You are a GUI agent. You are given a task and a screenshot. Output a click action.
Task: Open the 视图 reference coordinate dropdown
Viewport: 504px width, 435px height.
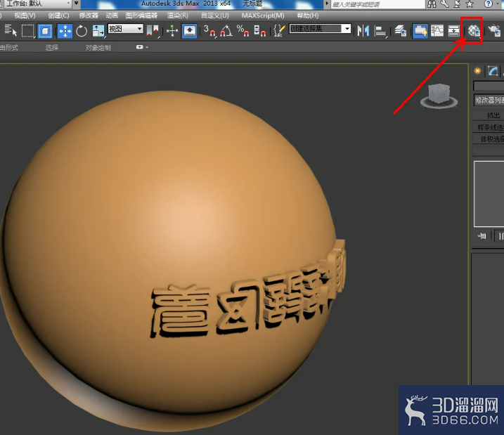[125, 29]
